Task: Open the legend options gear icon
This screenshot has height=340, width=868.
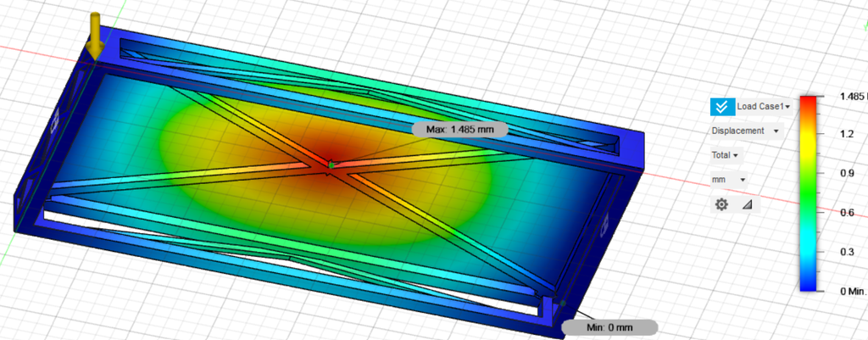Action: tap(721, 204)
